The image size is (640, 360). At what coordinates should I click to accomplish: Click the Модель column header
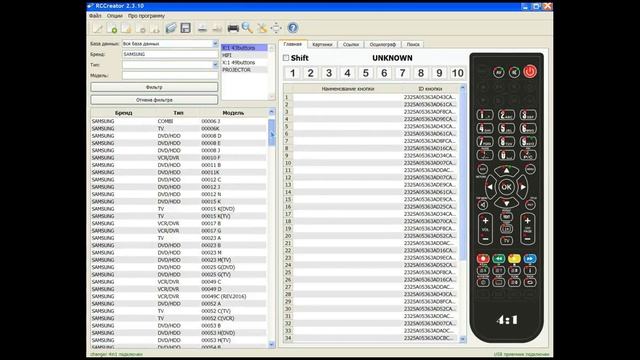point(233,113)
